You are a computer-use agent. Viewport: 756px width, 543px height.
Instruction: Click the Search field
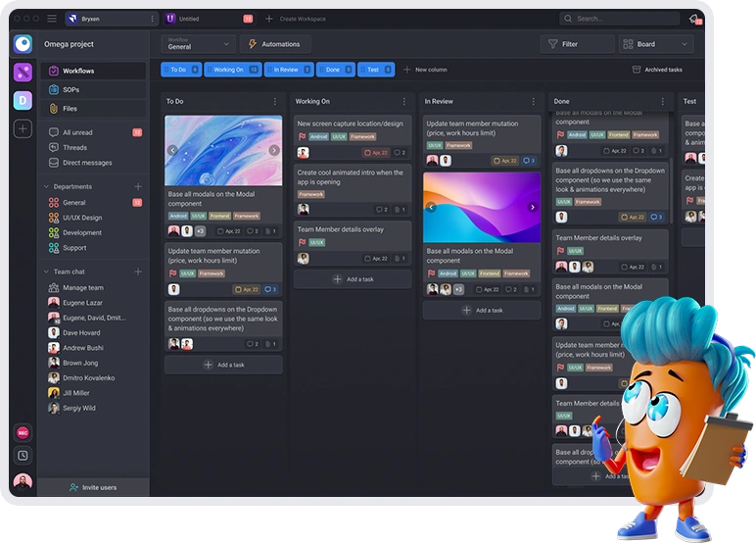point(620,19)
